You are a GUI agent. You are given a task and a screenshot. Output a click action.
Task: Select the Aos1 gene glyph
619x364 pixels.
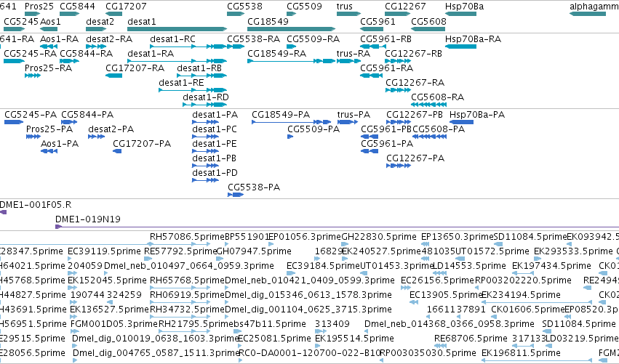pos(49,29)
